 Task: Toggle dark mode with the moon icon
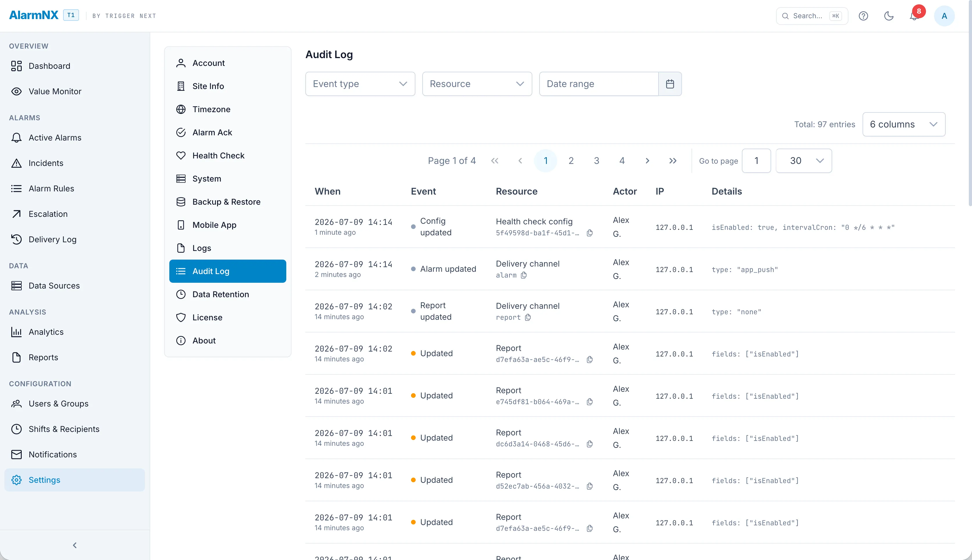pyautogui.click(x=888, y=16)
